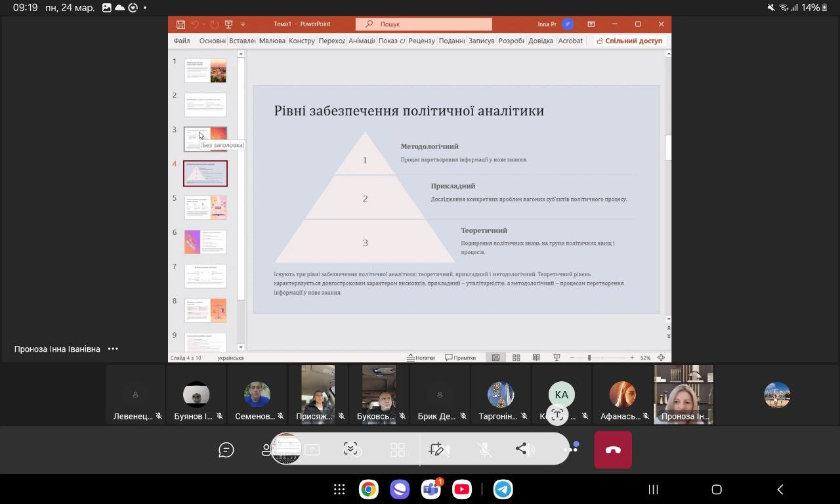840x504 pixels.
Task: Open the Файл menu tab
Action: tap(182, 41)
